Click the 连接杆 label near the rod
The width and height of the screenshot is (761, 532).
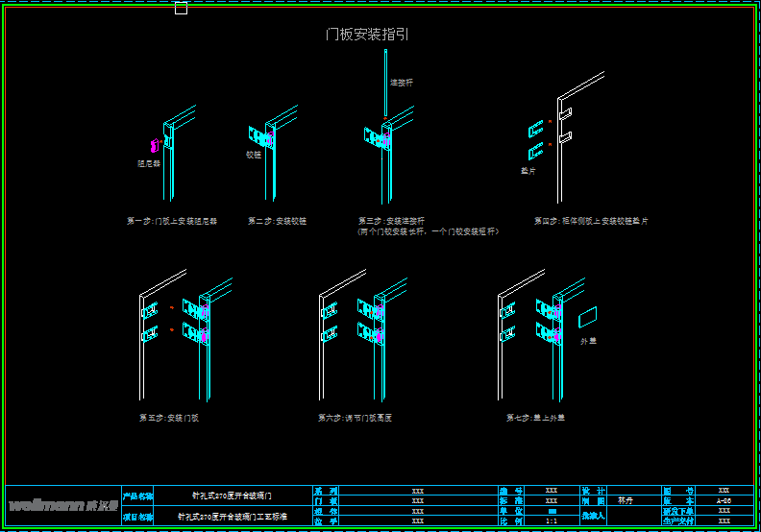[x=402, y=83]
